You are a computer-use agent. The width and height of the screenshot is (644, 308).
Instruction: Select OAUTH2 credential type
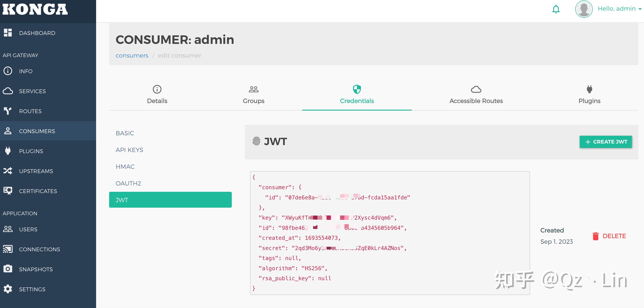coord(128,183)
